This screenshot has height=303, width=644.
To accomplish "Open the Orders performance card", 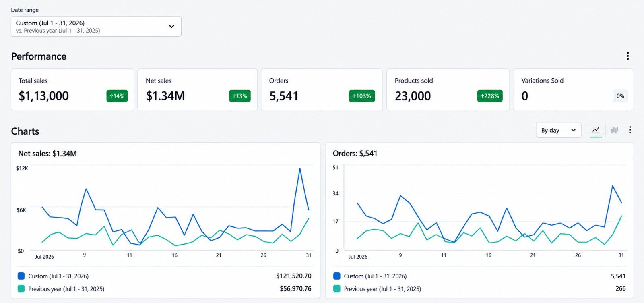I will click(x=322, y=90).
